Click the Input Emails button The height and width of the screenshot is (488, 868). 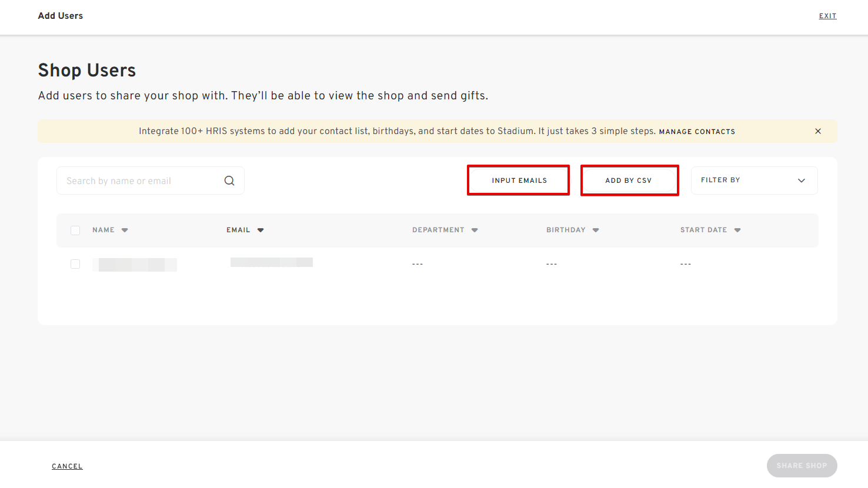(x=519, y=181)
